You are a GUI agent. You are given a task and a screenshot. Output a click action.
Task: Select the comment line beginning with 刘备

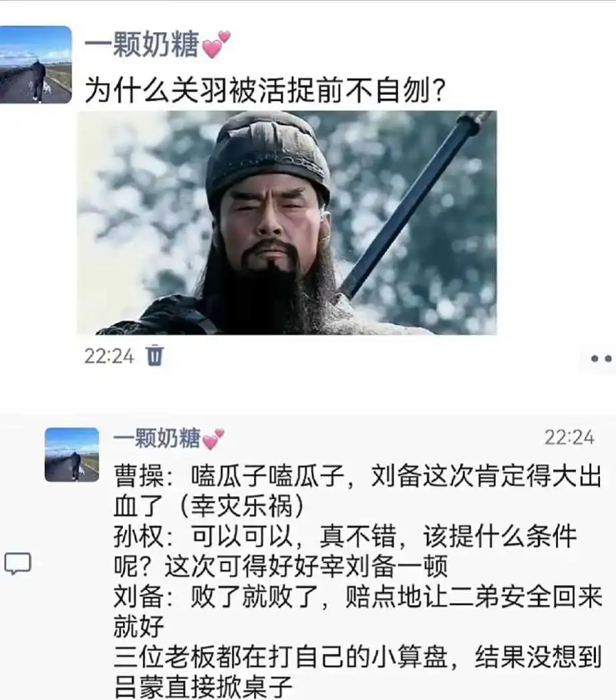[357, 611]
